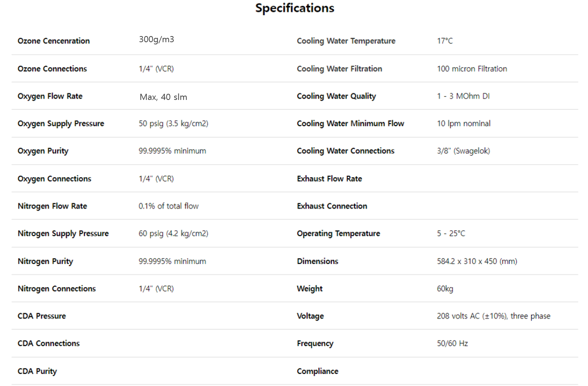This screenshot has height=386, width=588.
Task: Click the 0.1% of total flow value
Action: 168,206
